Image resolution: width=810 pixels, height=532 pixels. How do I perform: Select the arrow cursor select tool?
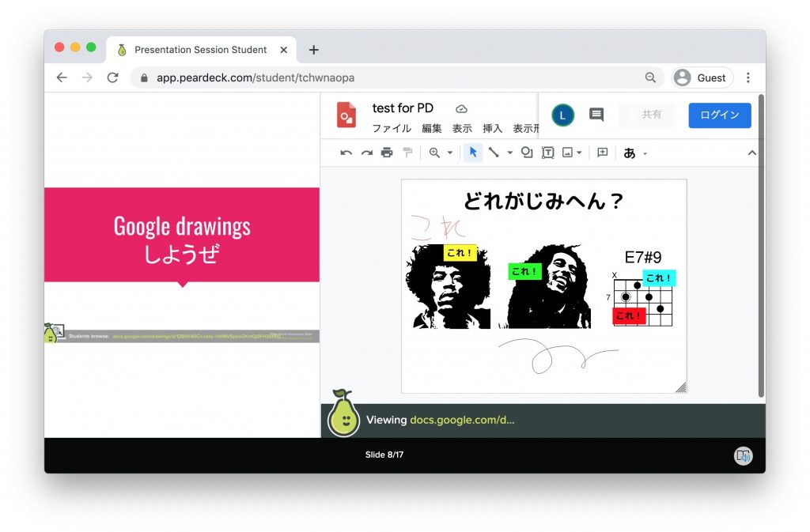pyautogui.click(x=473, y=153)
